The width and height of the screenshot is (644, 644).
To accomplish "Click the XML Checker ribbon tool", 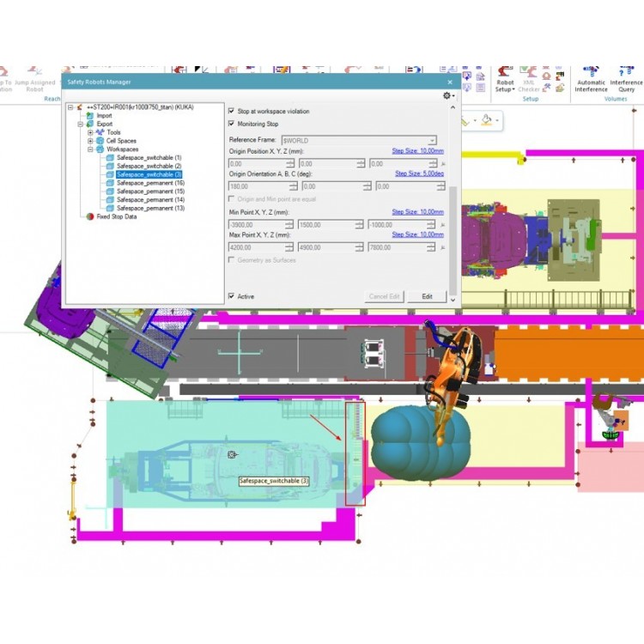I will pyautogui.click(x=529, y=79).
